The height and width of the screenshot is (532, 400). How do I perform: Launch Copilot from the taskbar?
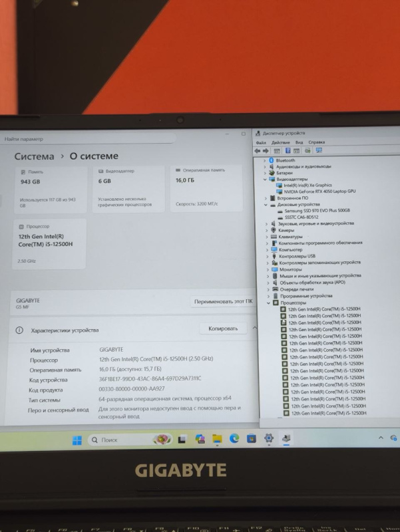(x=200, y=440)
